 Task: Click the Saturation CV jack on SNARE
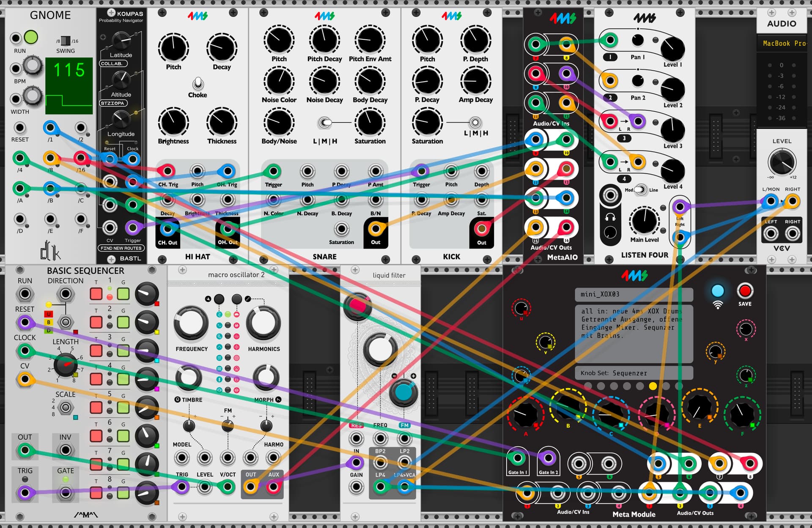[x=341, y=229]
